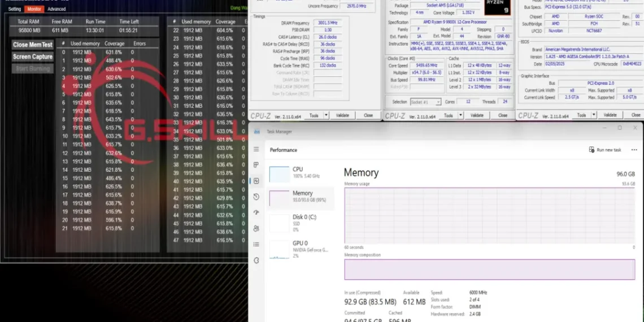Click Close in CPU-Z processor window
This screenshot has height=322, width=644.
pos(503,115)
